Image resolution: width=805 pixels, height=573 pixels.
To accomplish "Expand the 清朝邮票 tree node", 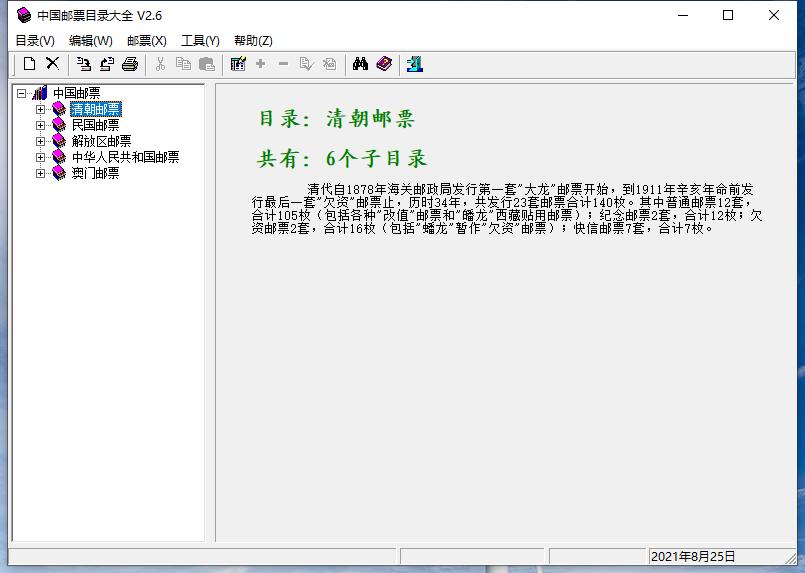I will pos(41,109).
